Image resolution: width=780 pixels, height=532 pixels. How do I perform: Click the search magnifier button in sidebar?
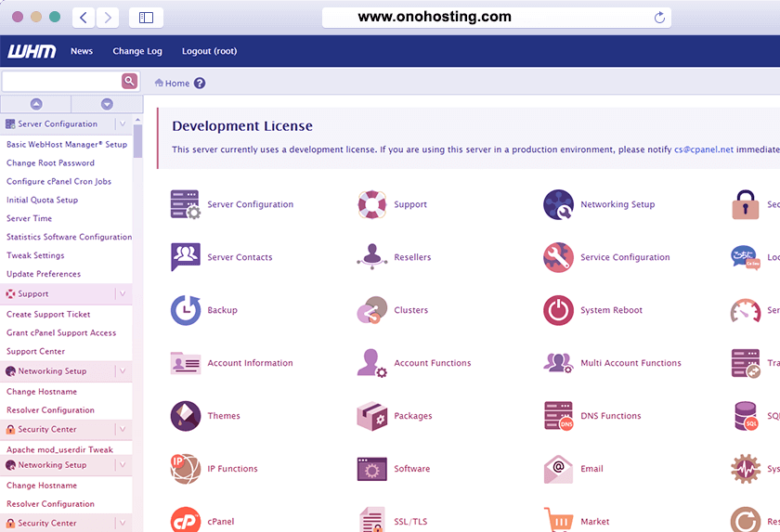tap(129, 81)
